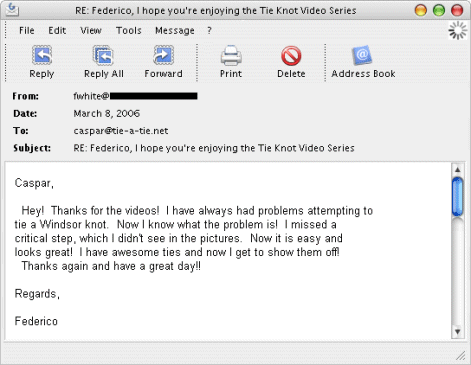Screen dimensions: 471x365
Task: Click the Reply All icon
Action: point(103,55)
